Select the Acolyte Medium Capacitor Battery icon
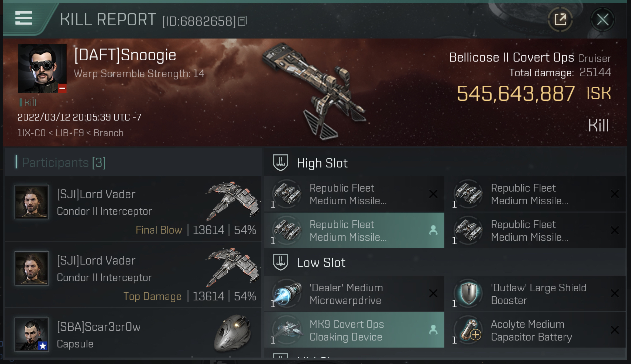 tap(469, 330)
